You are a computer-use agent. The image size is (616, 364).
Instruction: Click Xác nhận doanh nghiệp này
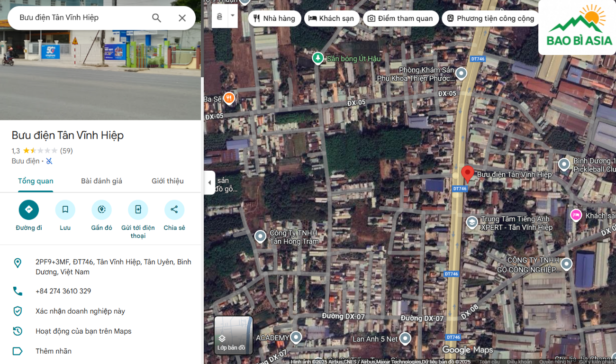click(x=80, y=311)
